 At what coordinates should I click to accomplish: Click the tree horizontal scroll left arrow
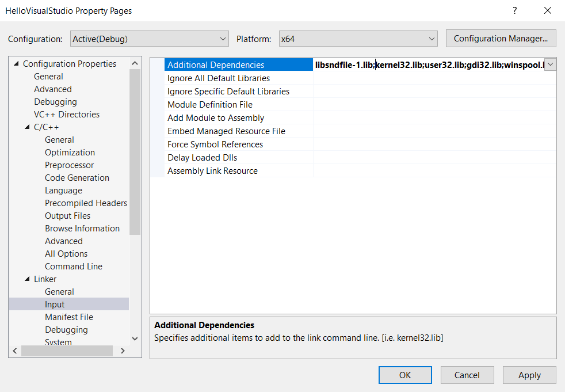point(15,351)
